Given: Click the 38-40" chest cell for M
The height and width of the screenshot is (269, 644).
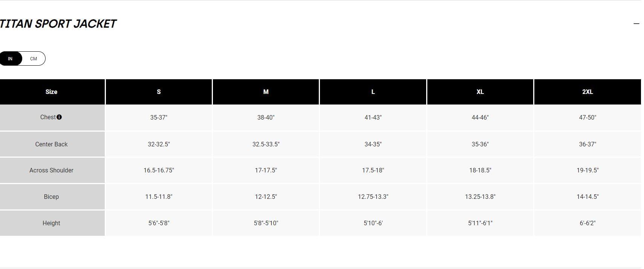Looking at the screenshot, I should 266,118.
